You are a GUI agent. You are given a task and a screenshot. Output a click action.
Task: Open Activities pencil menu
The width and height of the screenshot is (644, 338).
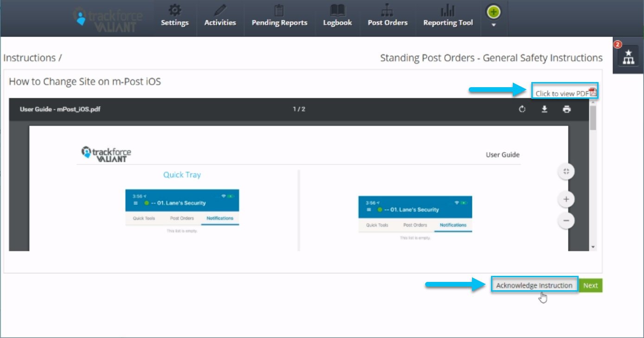[220, 16]
